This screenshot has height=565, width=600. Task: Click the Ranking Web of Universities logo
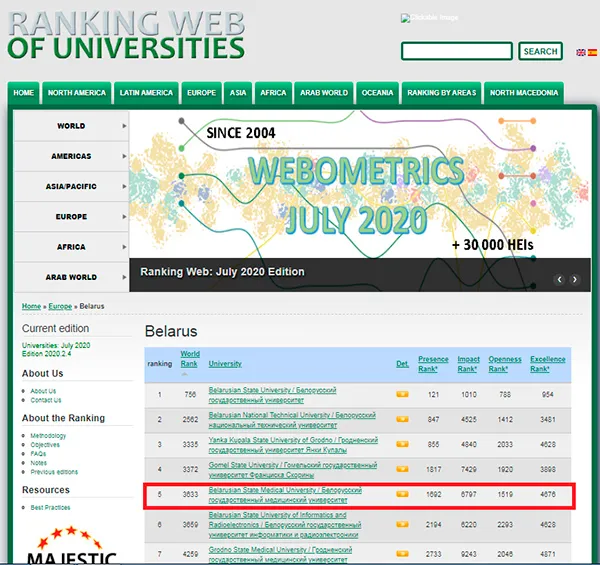[126, 35]
